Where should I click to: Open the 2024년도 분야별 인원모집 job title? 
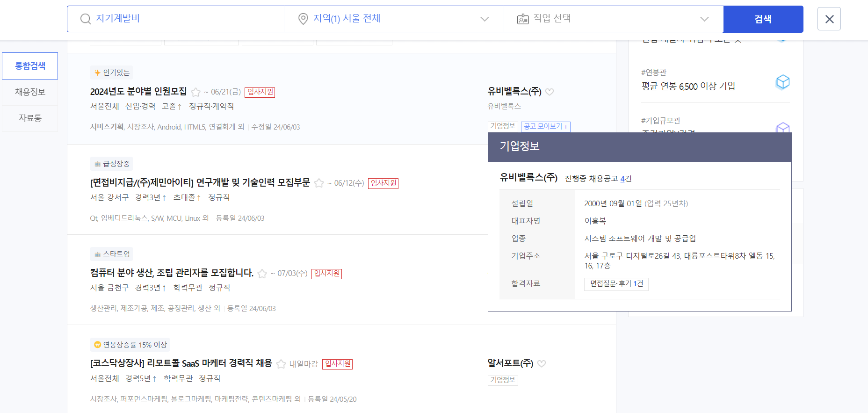tap(138, 92)
